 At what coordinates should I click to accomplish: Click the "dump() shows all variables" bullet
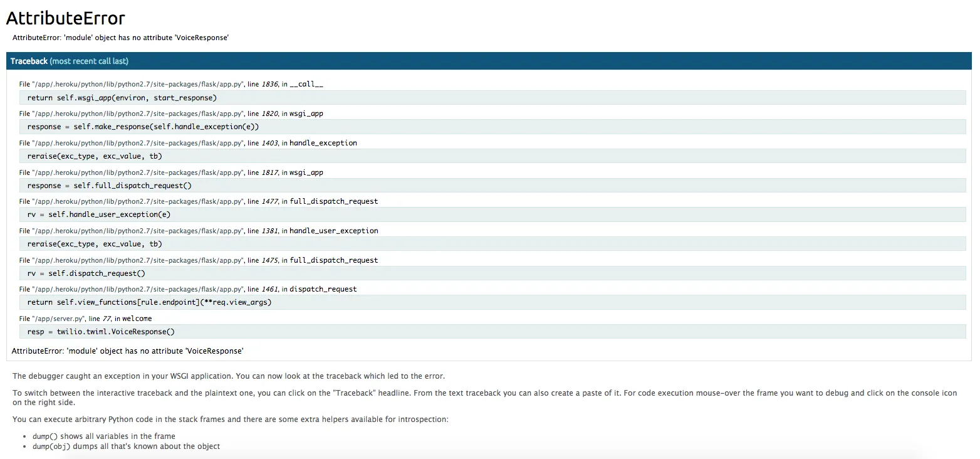coord(104,436)
